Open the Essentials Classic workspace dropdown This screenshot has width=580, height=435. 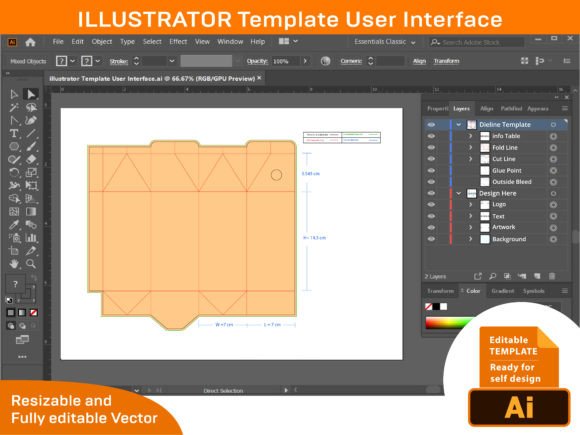[385, 42]
